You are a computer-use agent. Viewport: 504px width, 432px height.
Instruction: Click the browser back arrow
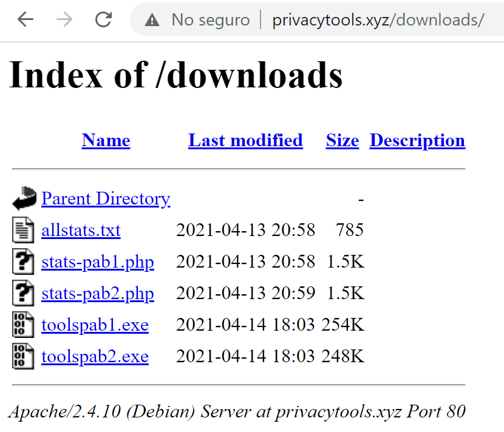coord(26,19)
